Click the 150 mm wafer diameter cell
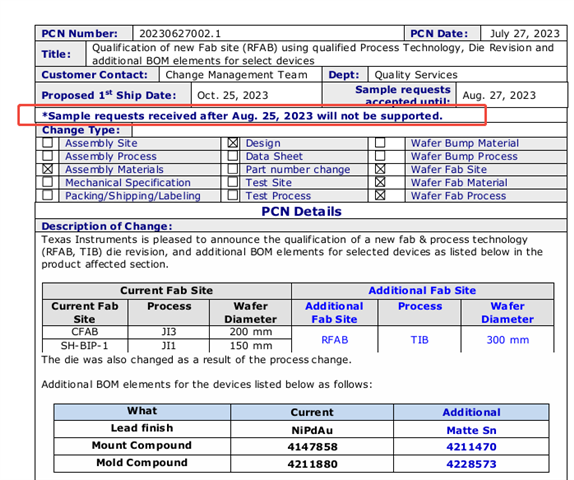The height and width of the screenshot is (480, 574). [251, 346]
